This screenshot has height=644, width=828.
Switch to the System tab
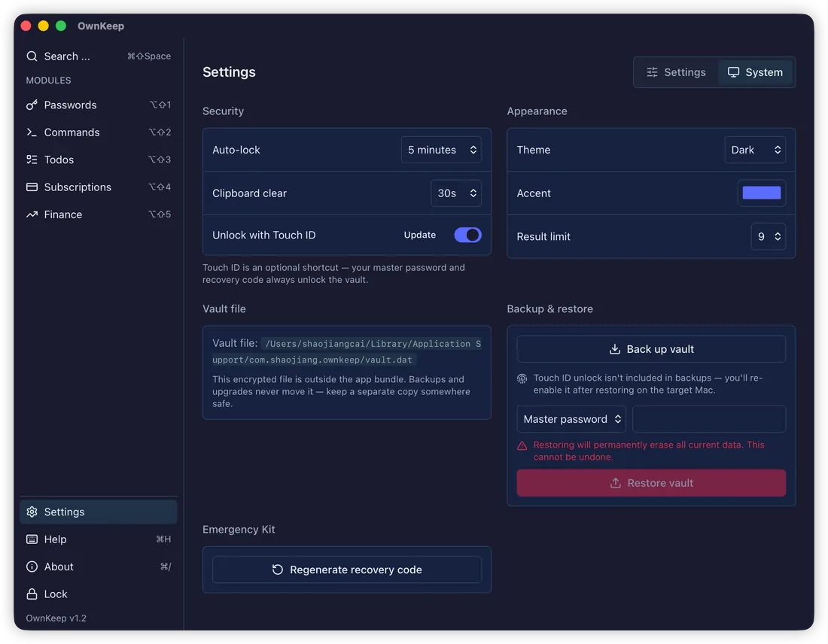point(755,72)
